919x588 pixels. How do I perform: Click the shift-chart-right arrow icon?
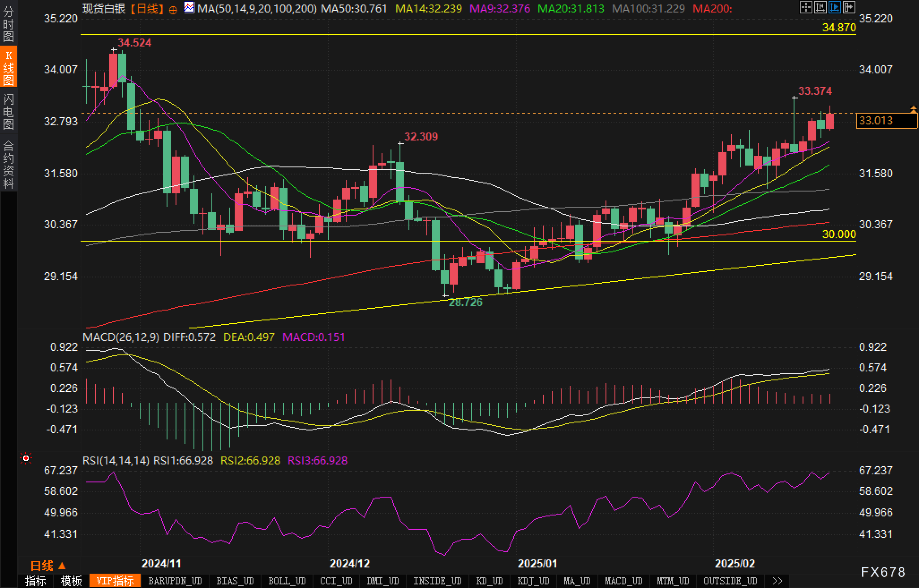point(849,7)
